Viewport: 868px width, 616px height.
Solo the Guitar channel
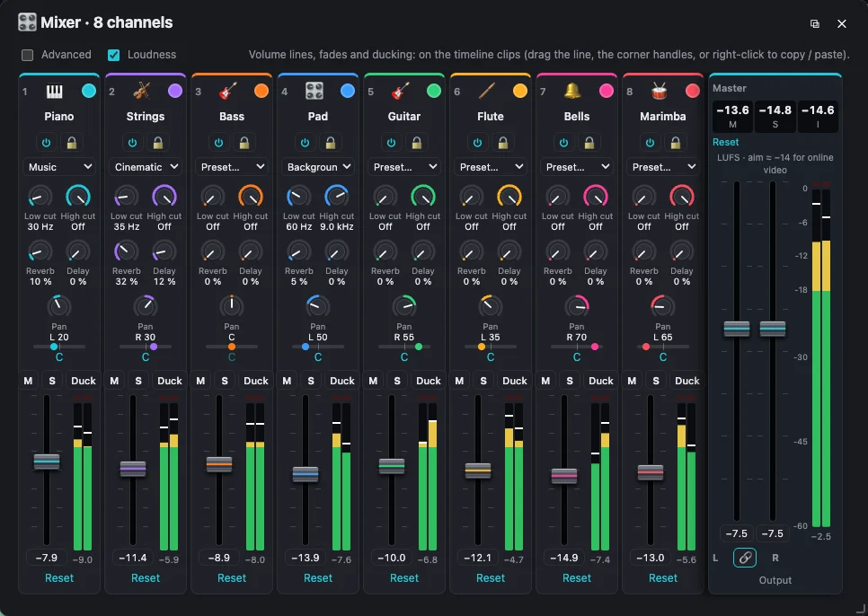click(397, 381)
